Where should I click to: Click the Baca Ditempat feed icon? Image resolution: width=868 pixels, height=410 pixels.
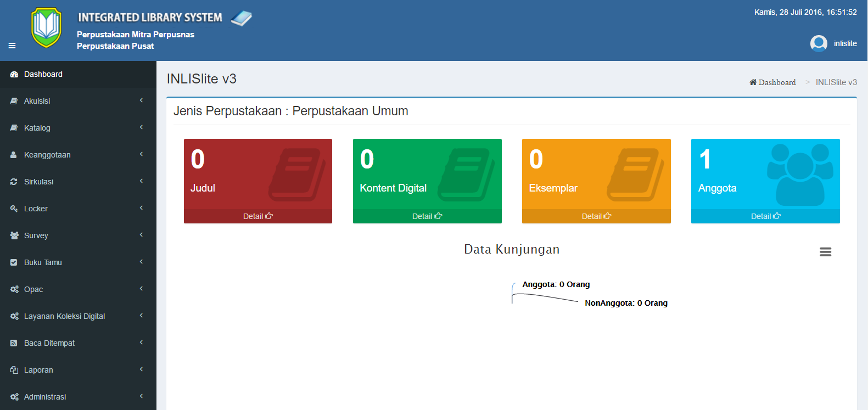pos(14,343)
